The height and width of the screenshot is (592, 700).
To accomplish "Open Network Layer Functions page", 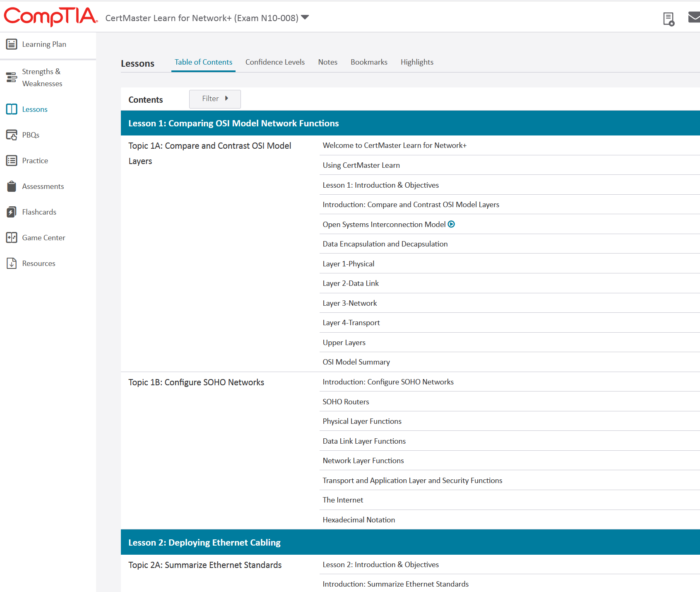I will (x=363, y=461).
